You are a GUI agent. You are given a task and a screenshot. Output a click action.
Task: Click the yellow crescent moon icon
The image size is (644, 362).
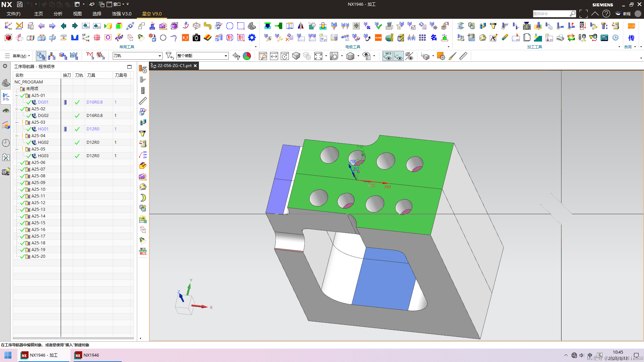143,198
